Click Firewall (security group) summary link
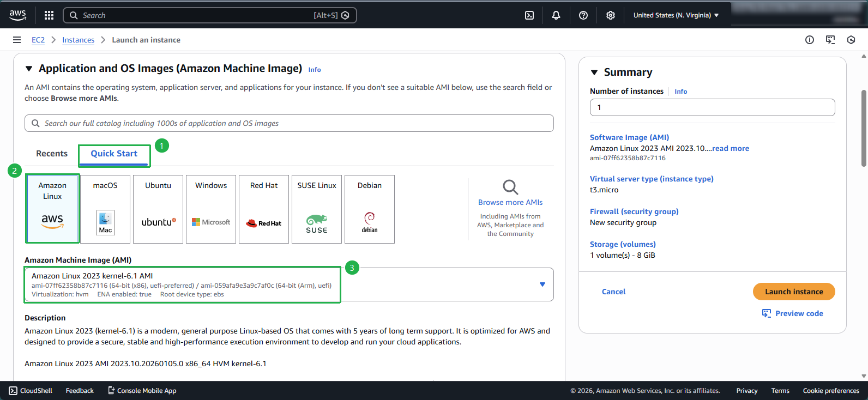 pos(634,211)
